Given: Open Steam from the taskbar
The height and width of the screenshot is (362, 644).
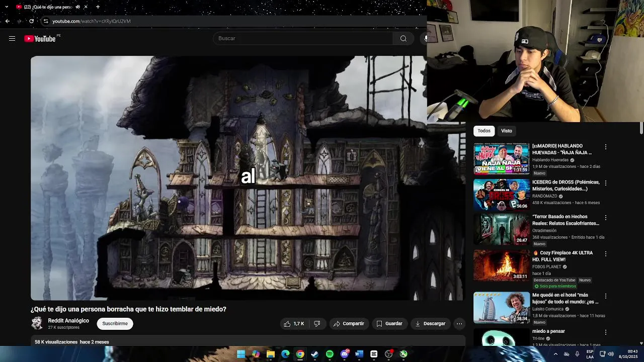Looking at the screenshot, I should coord(314,354).
